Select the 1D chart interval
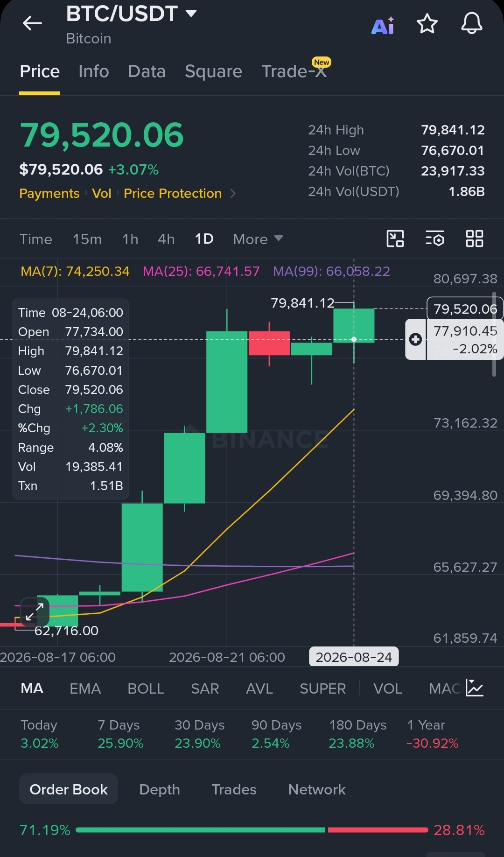Screen dimensions: 504x857 coord(204,239)
